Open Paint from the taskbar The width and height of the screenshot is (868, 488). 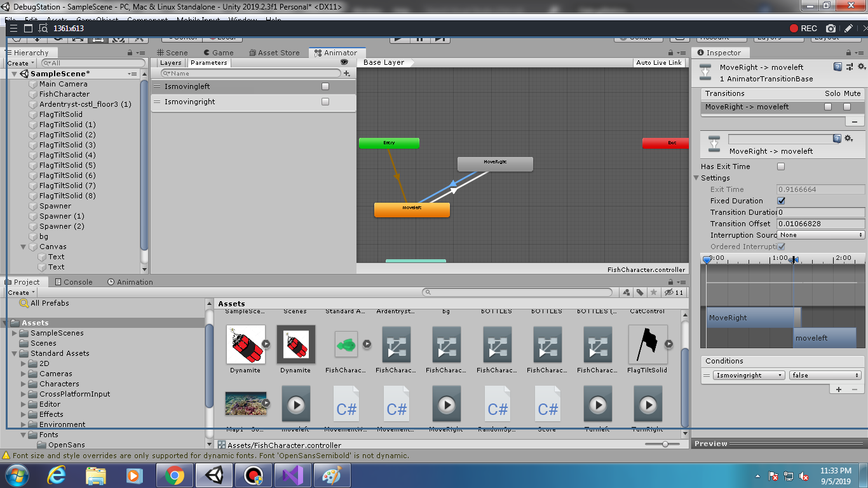(x=332, y=475)
